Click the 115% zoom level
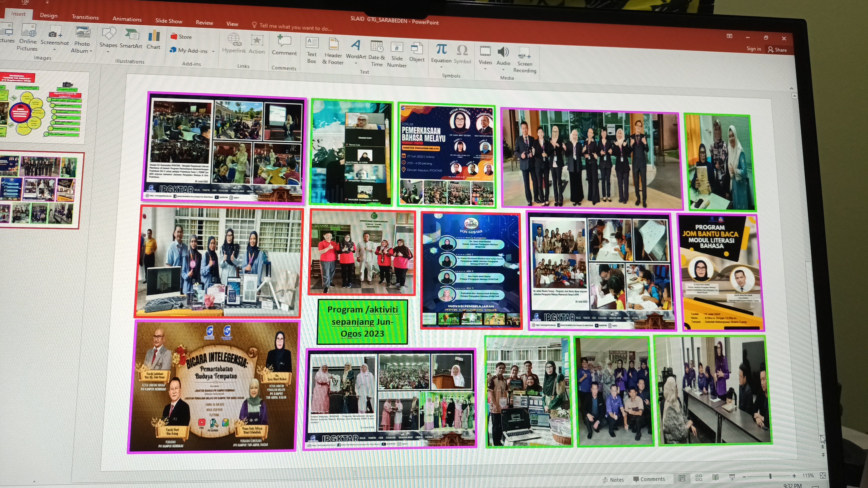 808,475
